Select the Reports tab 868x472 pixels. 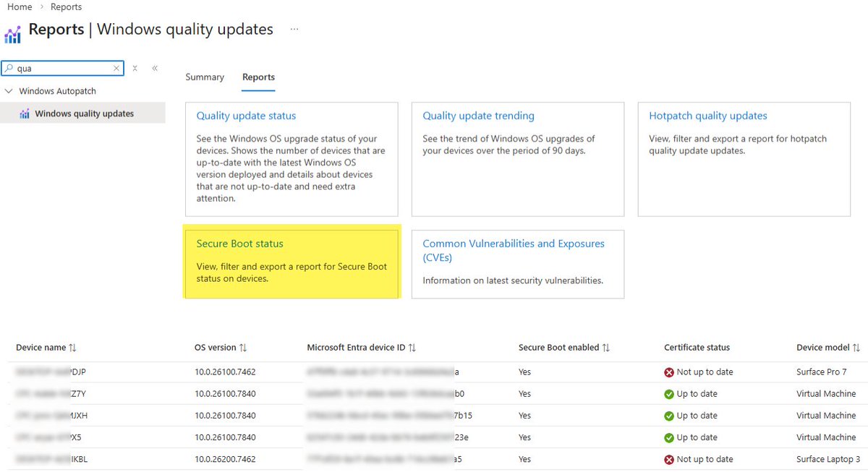(258, 77)
